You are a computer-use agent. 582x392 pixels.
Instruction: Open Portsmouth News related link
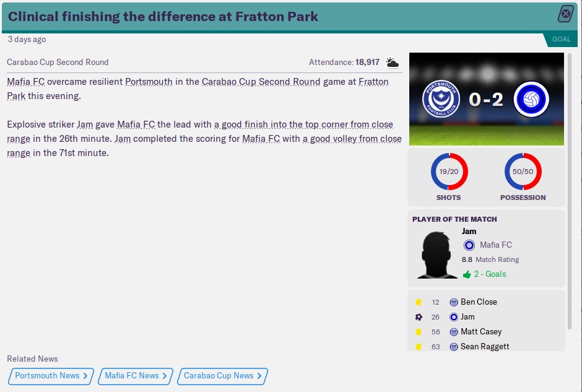tap(51, 376)
